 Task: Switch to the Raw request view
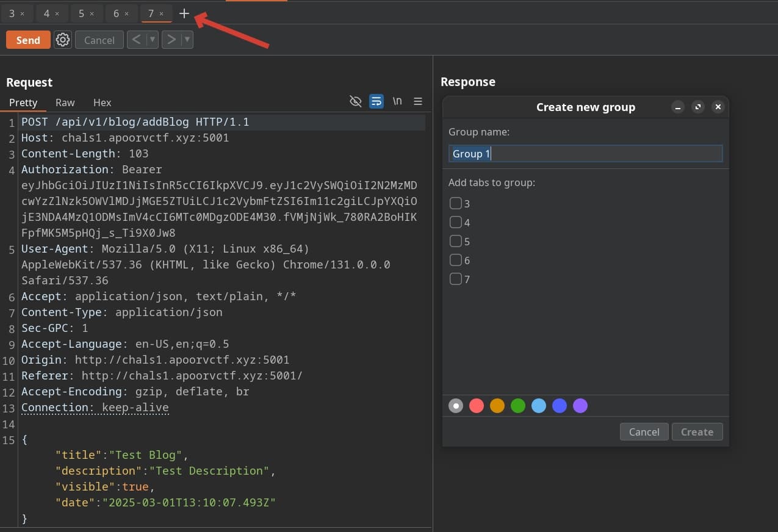pyautogui.click(x=65, y=102)
